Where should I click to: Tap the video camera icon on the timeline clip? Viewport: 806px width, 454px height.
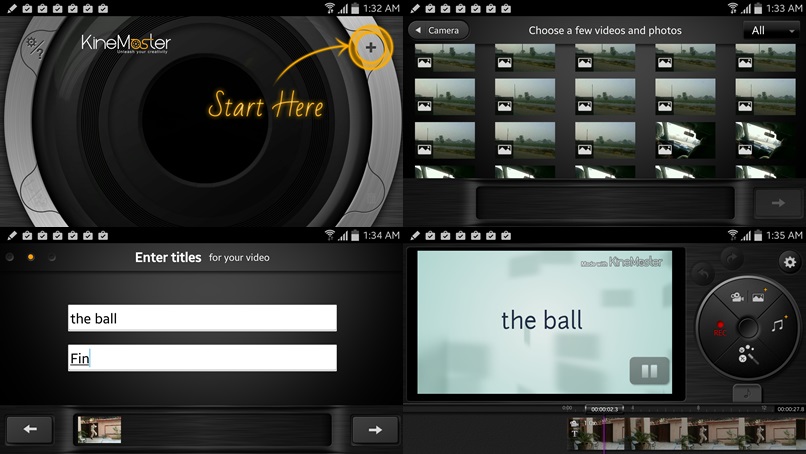coord(575,423)
